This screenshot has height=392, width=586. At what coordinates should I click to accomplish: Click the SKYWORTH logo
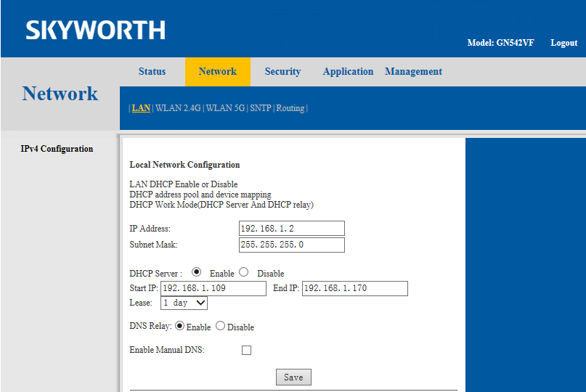[x=95, y=30]
